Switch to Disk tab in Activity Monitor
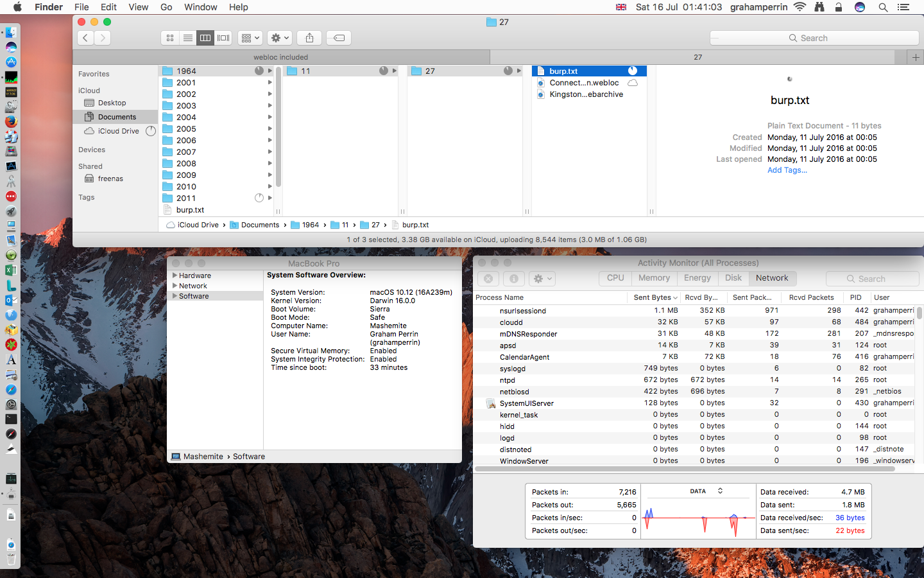Viewport: 924px width, 578px height. tap(733, 278)
